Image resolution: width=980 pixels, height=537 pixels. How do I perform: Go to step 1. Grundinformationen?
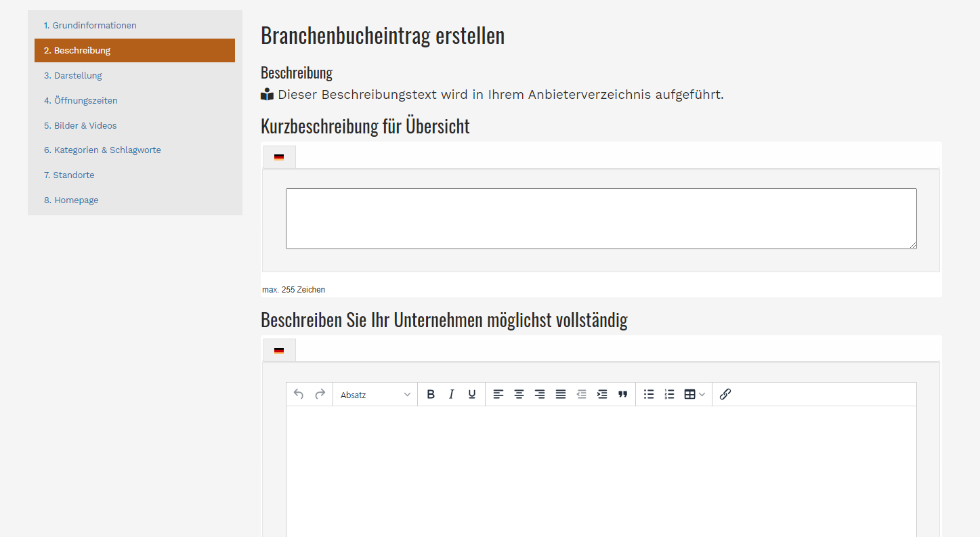135,26
